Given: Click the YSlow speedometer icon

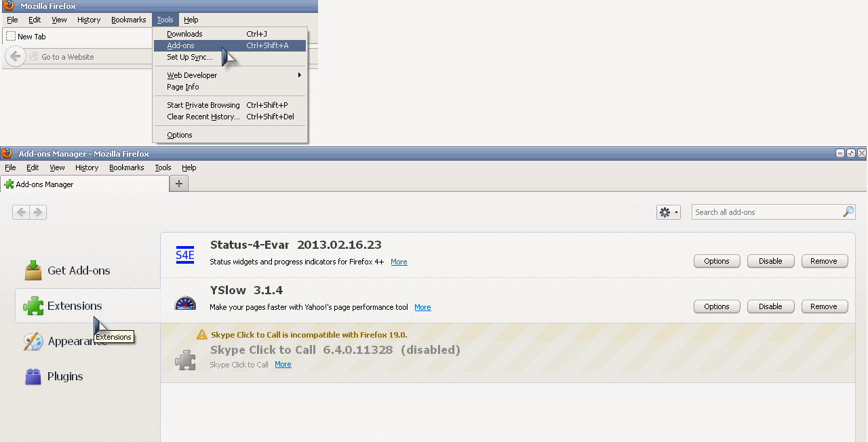Looking at the screenshot, I should click(185, 302).
